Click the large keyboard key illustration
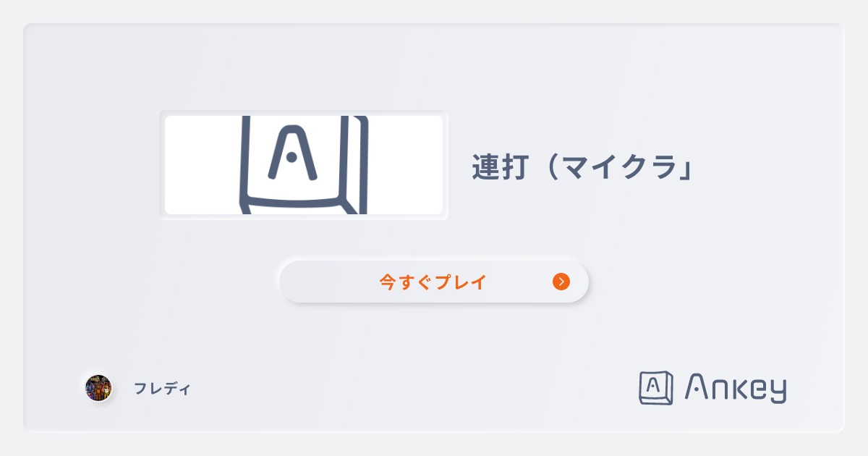 pos(304,165)
